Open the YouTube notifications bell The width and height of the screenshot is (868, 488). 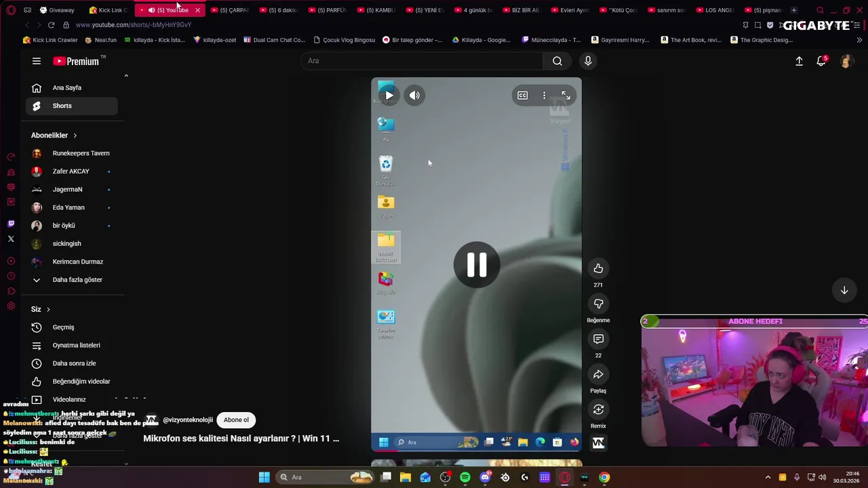[821, 61]
